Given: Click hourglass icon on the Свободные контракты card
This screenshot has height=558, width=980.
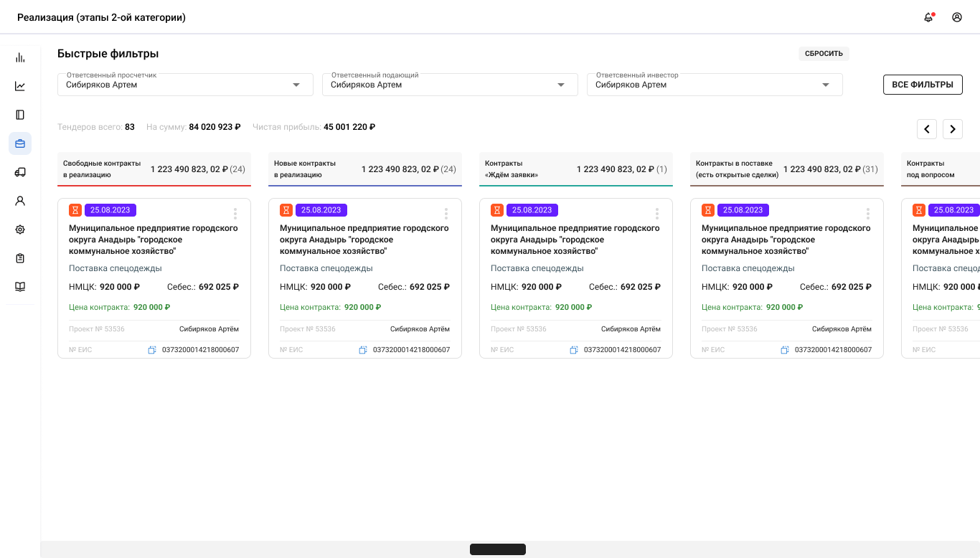Looking at the screenshot, I should 75,210.
